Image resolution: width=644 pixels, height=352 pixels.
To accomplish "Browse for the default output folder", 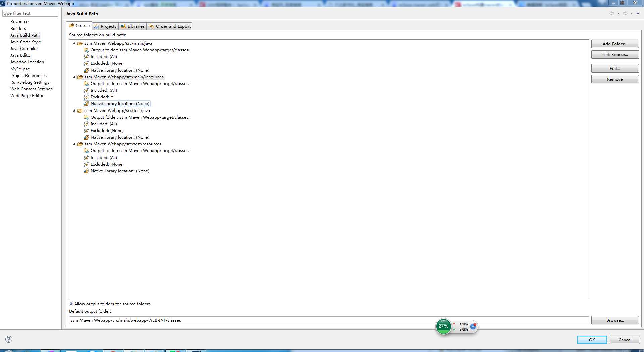I will [615, 320].
